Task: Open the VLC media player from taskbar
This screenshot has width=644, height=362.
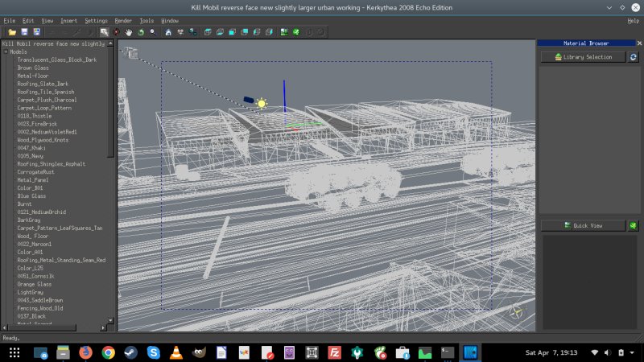Action: click(x=175, y=352)
